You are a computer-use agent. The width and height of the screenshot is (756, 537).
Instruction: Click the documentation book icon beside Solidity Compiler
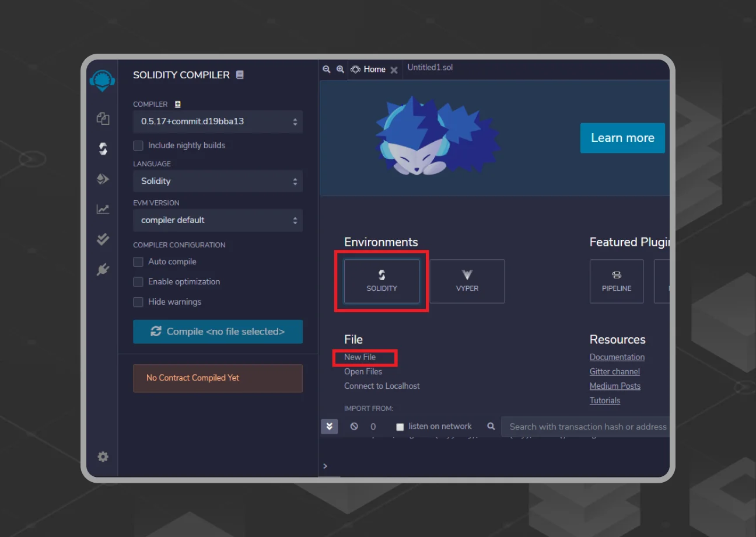[240, 75]
